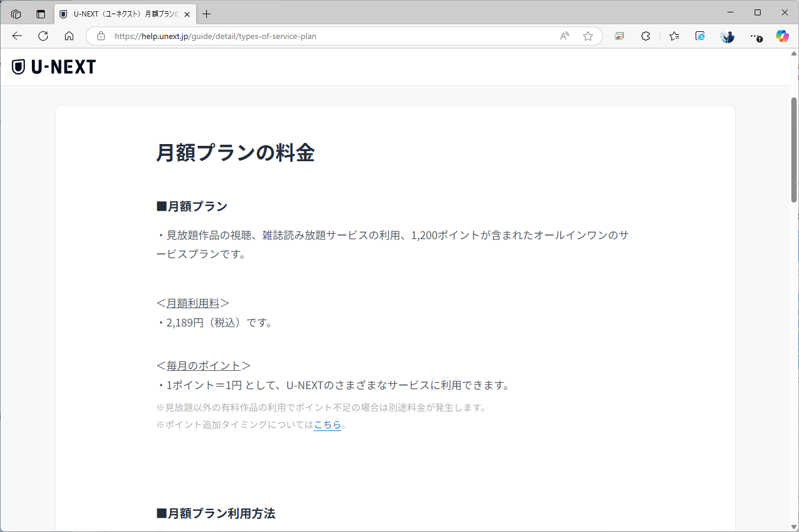Open the Favorites list
Image resolution: width=799 pixels, height=532 pixels.
coord(674,36)
